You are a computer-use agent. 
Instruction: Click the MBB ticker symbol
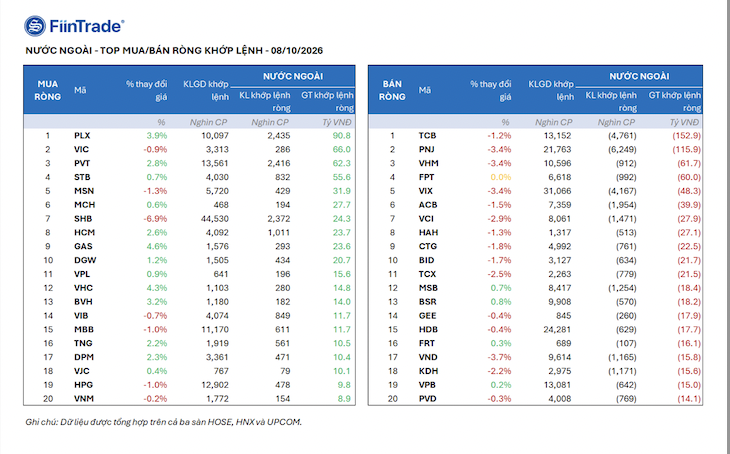point(84,330)
